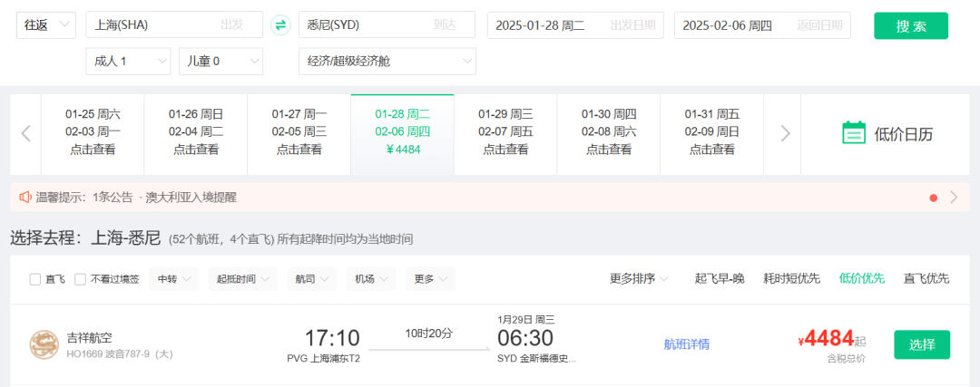The height and width of the screenshot is (387, 980).
Task: Click the swap departure and arrival cities icon
Action: [x=280, y=25]
